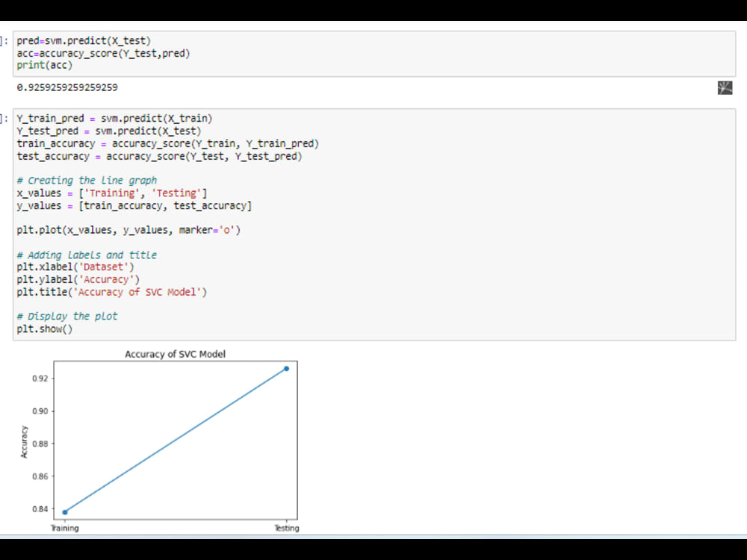Click the line 'pred=svm.predict(X_test)'

coord(84,41)
